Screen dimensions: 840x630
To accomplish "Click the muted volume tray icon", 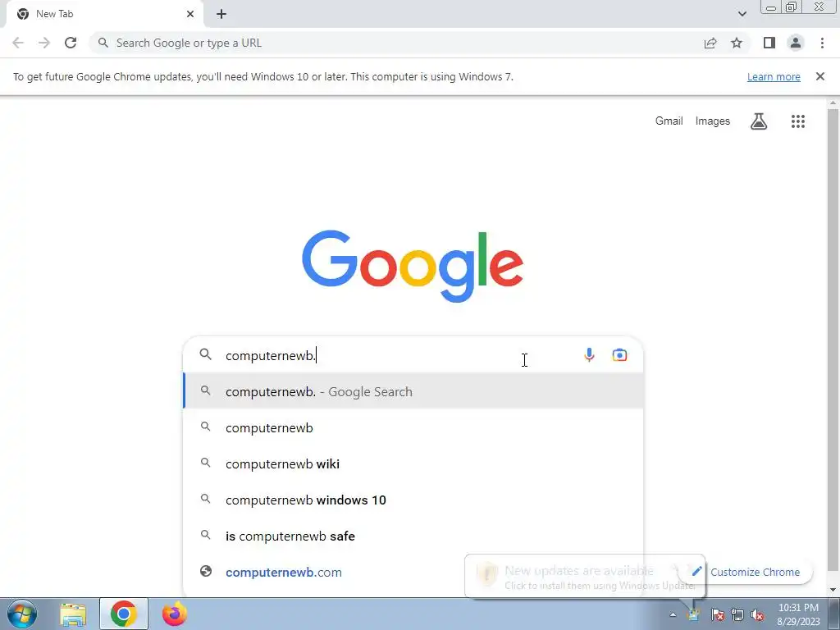I will (x=757, y=614).
